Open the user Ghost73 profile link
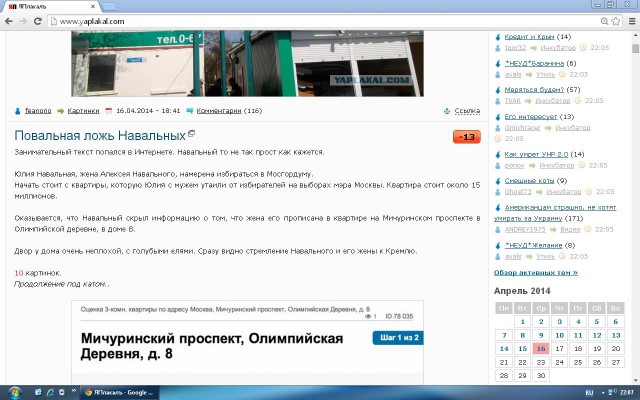Screen dimensions: 640x400 tap(518, 191)
